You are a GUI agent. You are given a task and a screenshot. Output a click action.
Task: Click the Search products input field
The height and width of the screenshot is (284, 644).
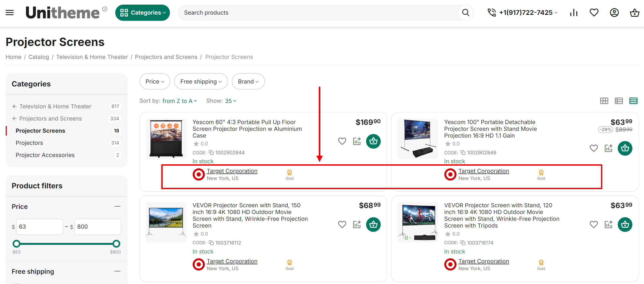(x=319, y=13)
